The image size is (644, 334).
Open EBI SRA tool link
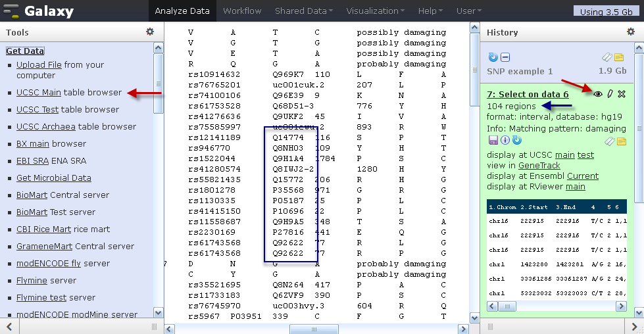coord(32,161)
